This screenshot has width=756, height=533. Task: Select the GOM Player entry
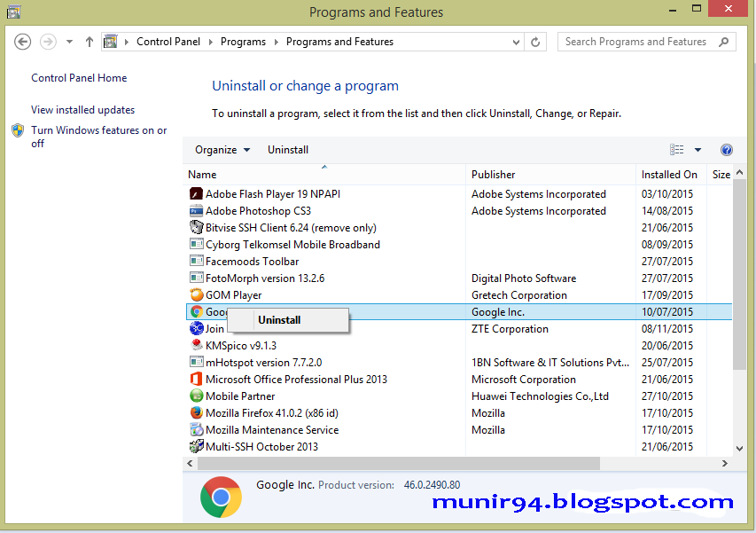pyautogui.click(x=459, y=294)
